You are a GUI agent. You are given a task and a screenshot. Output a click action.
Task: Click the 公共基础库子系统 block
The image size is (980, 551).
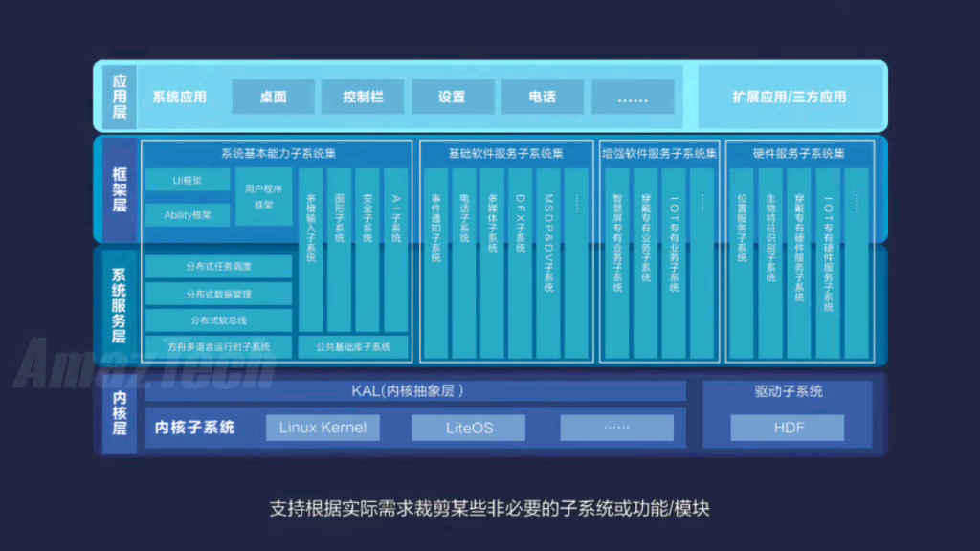pyautogui.click(x=353, y=346)
